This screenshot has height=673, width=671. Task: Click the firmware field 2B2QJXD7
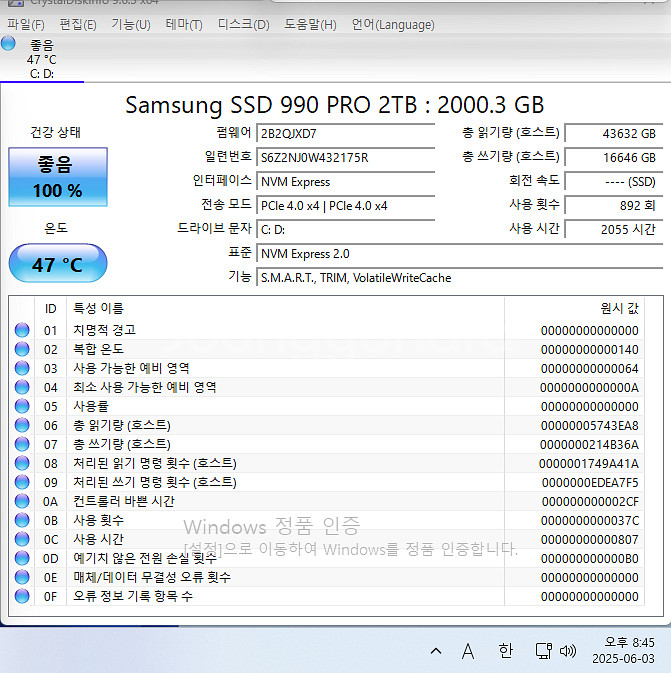346,133
